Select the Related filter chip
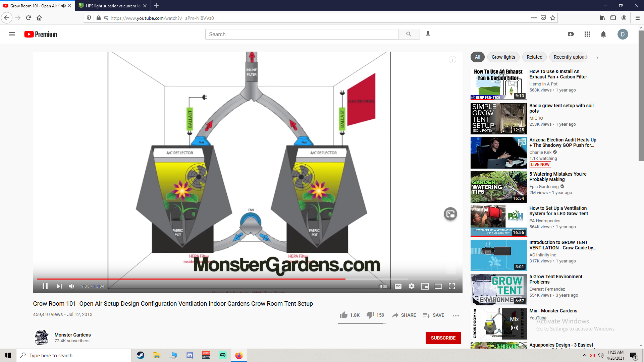The width and height of the screenshot is (644, 362). click(534, 57)
